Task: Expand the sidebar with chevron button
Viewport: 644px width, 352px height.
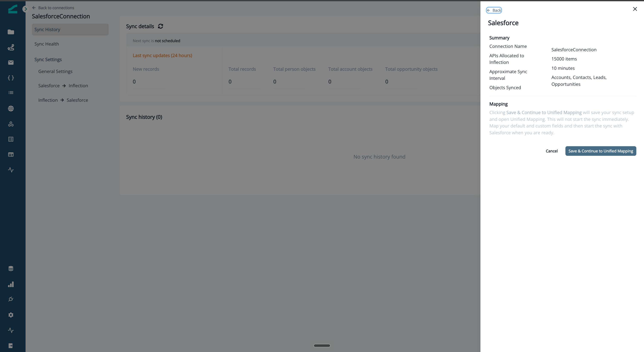Action: (25, 9)
